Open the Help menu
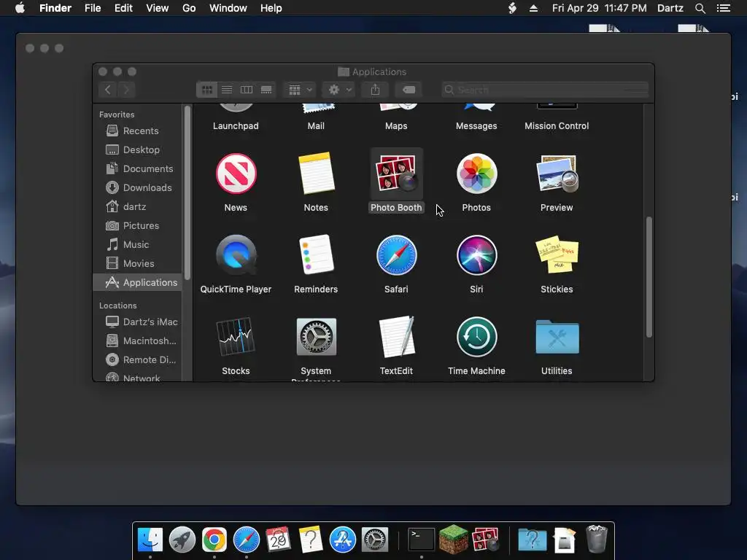Screen dimensions: 747x560 coord(271,8)
